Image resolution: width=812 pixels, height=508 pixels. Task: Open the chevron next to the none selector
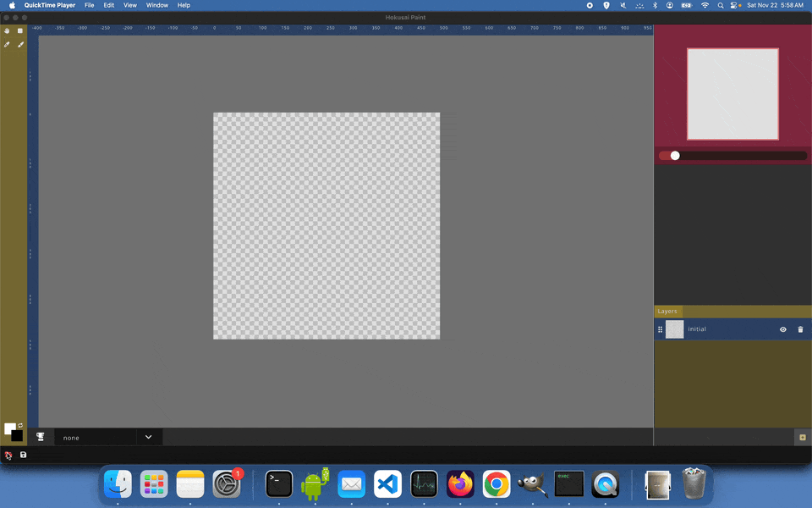[x=148, y=437]
